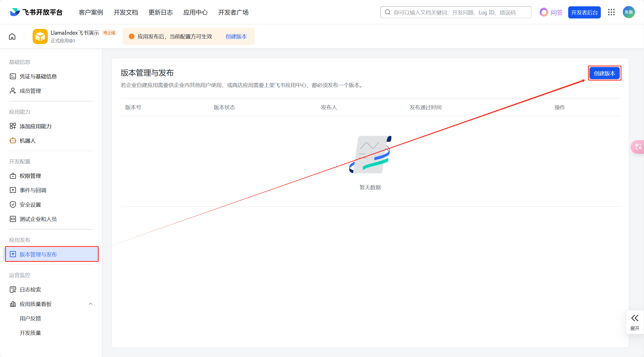Open 日志检索 under 运营监控
The width and height of the screenshot is (644, 357).
pyautogui.click(x=30, y=289)
